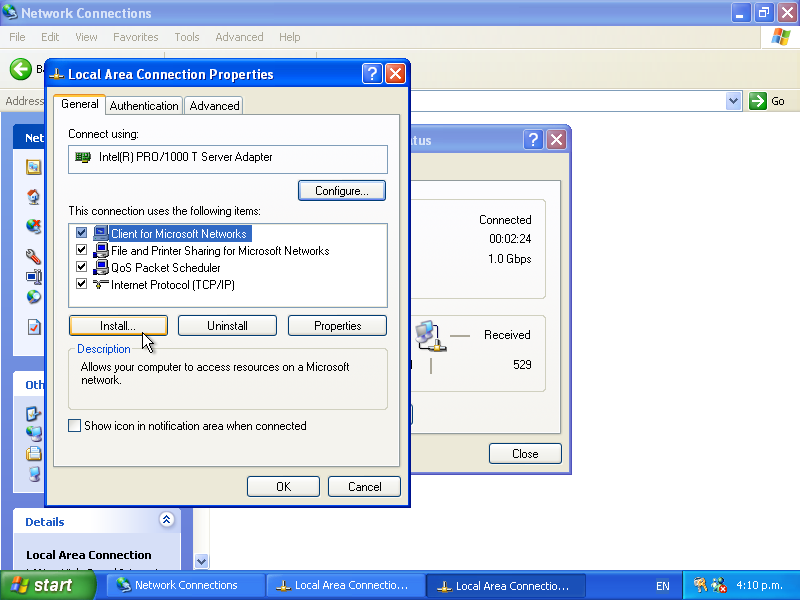800x600 pixels.
Task: Click Close in the Status dialog
Action: [525, 453]
